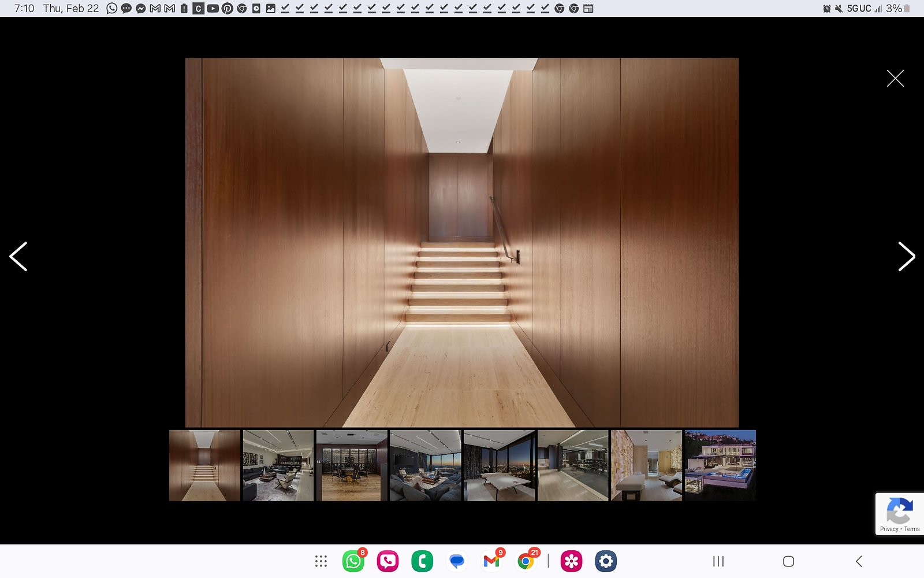Tap the Back navigation button

pos(859,561)
